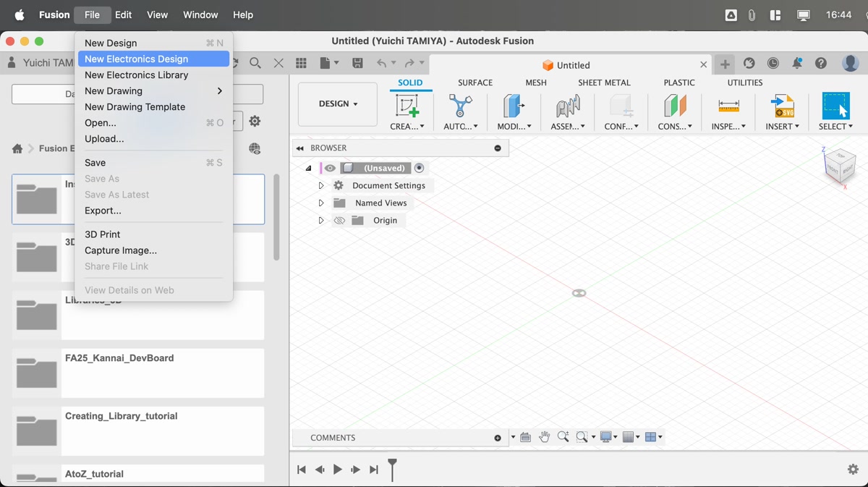Click the Create Sketch icon in toolbar

[x=407, y=106]
